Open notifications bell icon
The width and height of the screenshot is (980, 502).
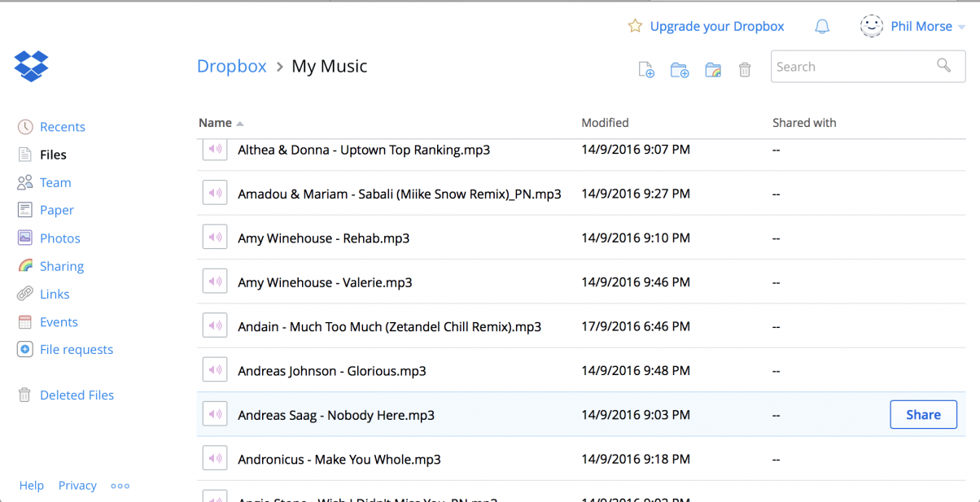822,27
